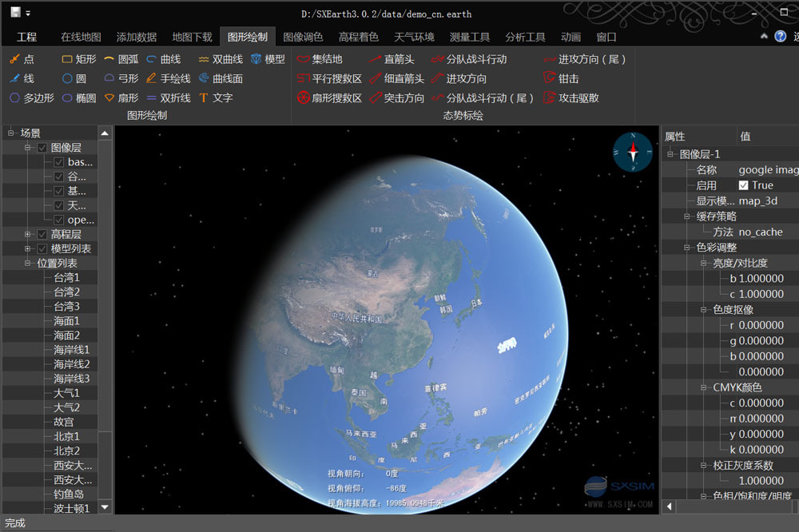Select the 点 (point) drawing tool
This screenshot has height=532, width=799.
click(x=22, y=58)
